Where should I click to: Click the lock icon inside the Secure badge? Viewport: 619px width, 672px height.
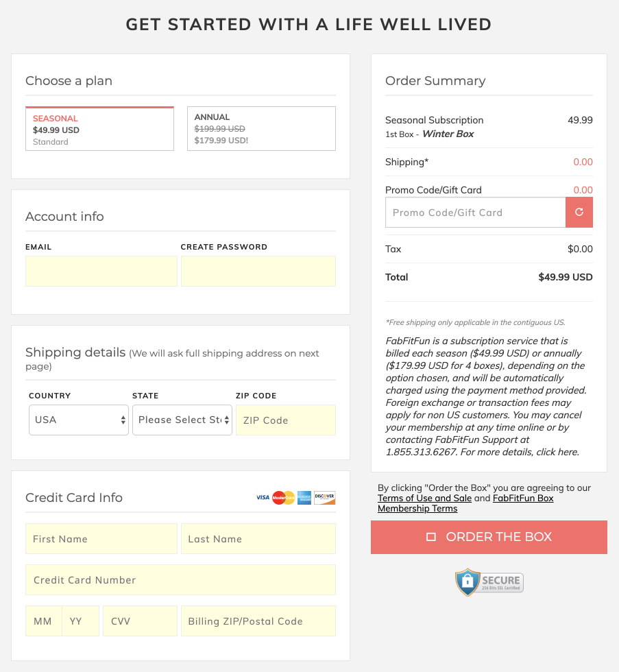pyautogui.click(x=469, y=580)
